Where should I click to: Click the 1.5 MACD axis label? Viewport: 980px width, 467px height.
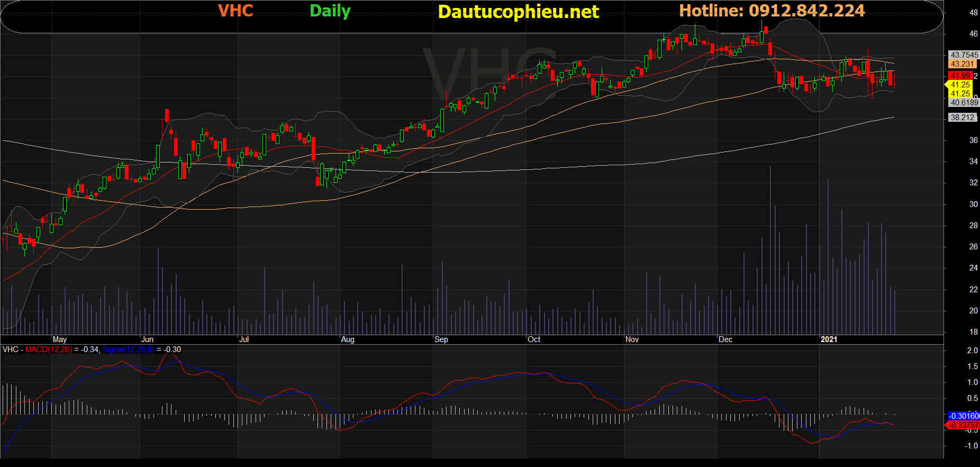pyautogui.click(x=972, y=366)
